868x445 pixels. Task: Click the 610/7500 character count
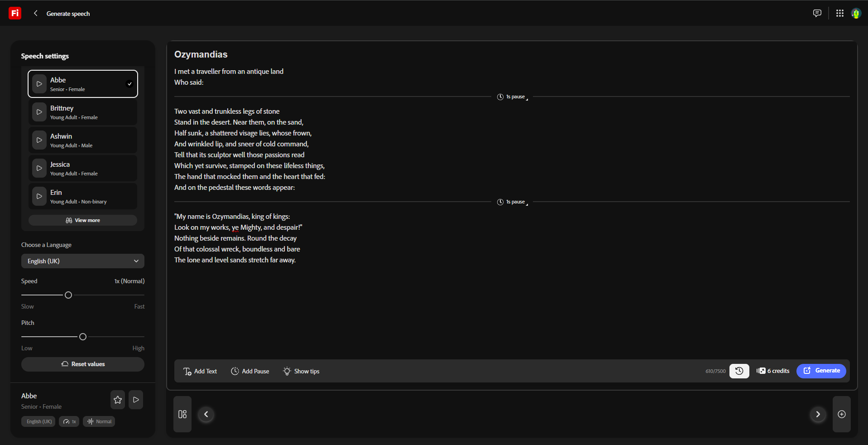pyautogui.click(x=715, y=371)
